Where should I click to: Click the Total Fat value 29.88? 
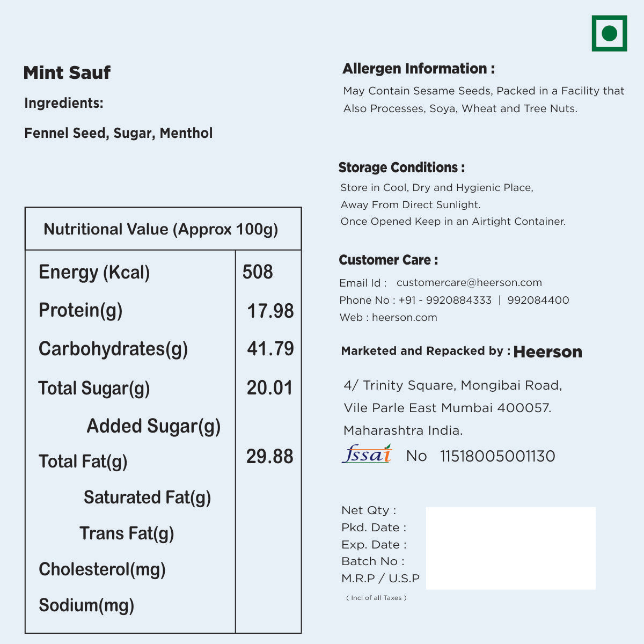pos(270,457)
